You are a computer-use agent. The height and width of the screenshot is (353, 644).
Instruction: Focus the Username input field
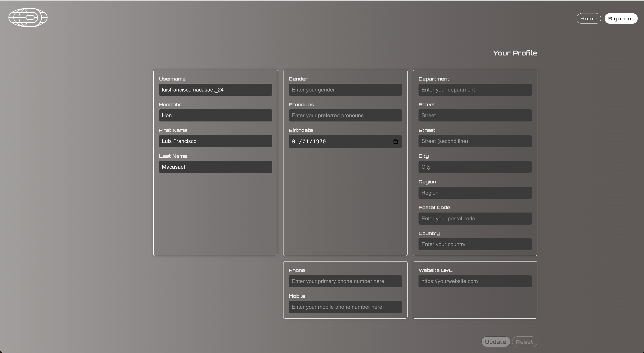click(x=215, y=90)
